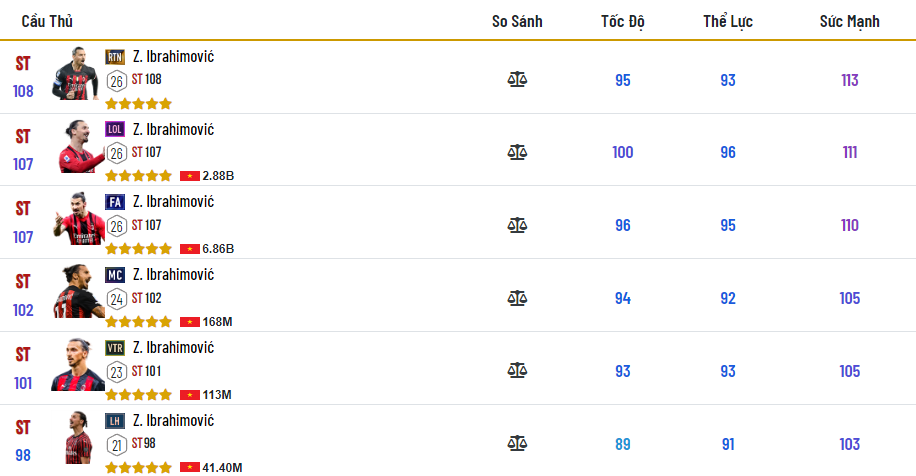Click compare scales icon for FA Ibrahimović
The width and height of the screenshot is (916, 476).
(517, 225)
